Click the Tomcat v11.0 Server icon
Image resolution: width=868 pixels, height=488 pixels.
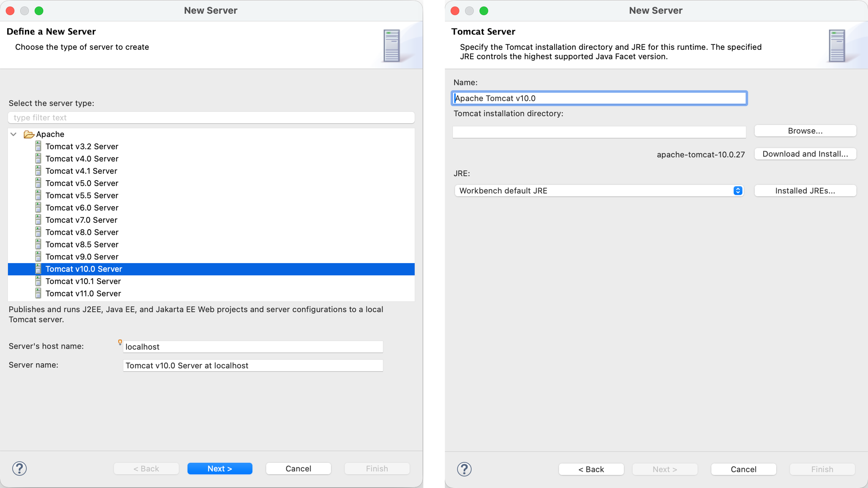(38, 293)
